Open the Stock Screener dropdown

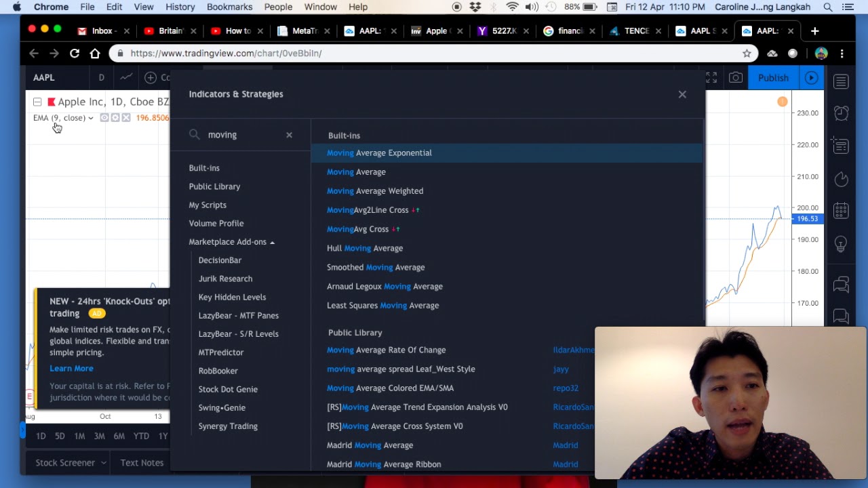pyautogui.click(x=71, y=463)
